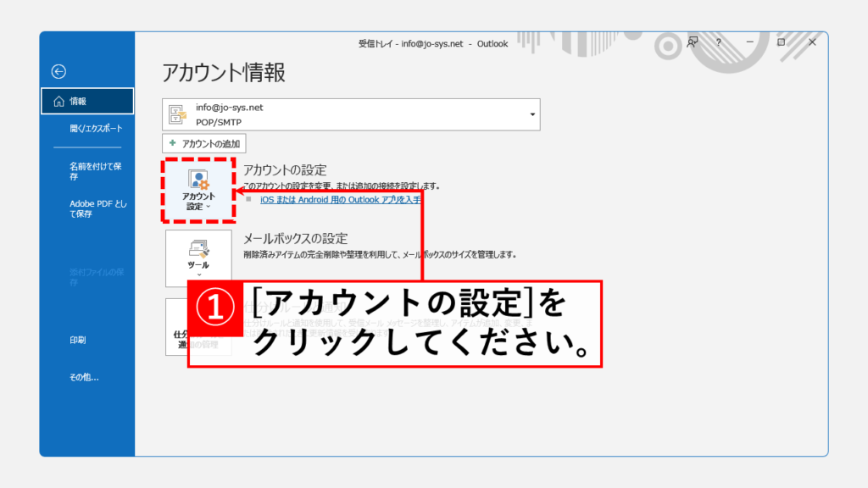The image size is (868, 488).
Task: Click the feedback icon in the title bar
Action: click(693, 42)
